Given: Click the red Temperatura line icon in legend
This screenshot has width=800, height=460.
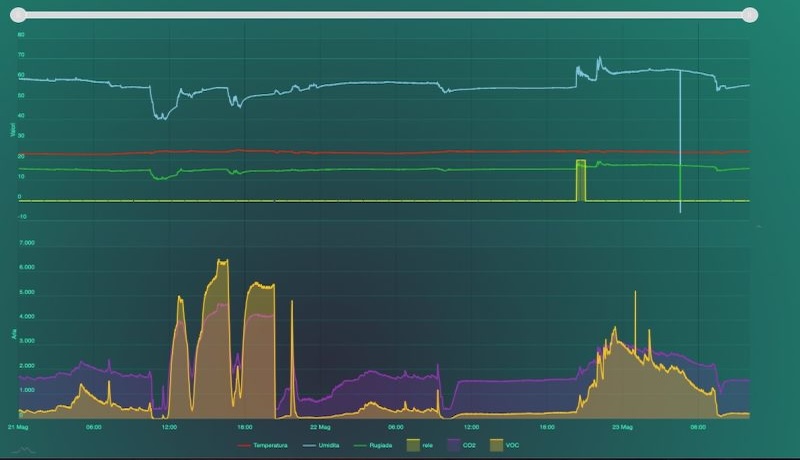Looking at the screenshot, I should 244,445.
